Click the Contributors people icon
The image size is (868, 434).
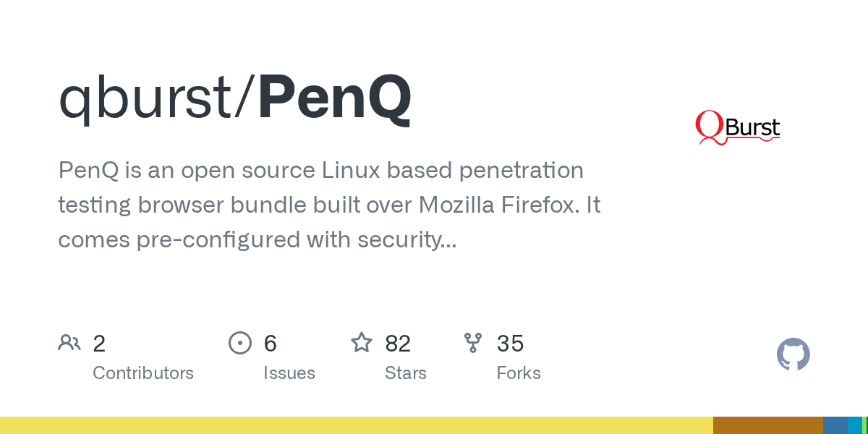69,343
